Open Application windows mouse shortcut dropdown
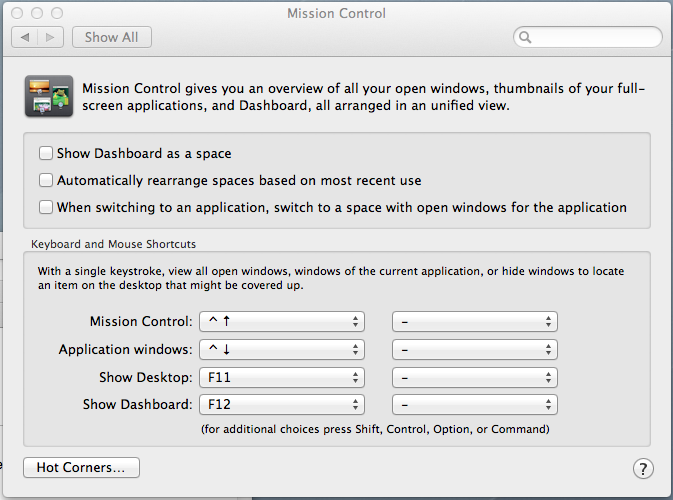 (475, 349)
